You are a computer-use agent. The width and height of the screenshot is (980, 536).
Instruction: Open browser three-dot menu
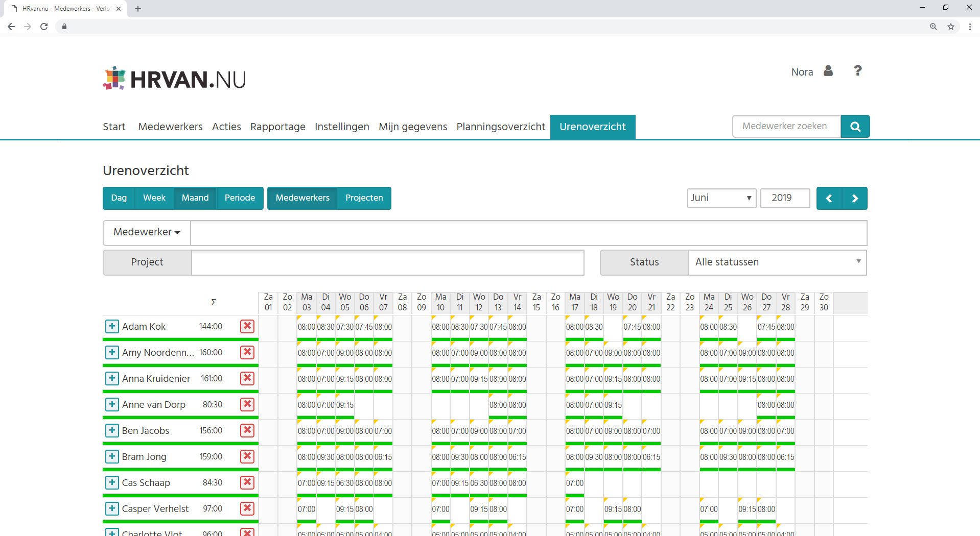tap(970, 27)
